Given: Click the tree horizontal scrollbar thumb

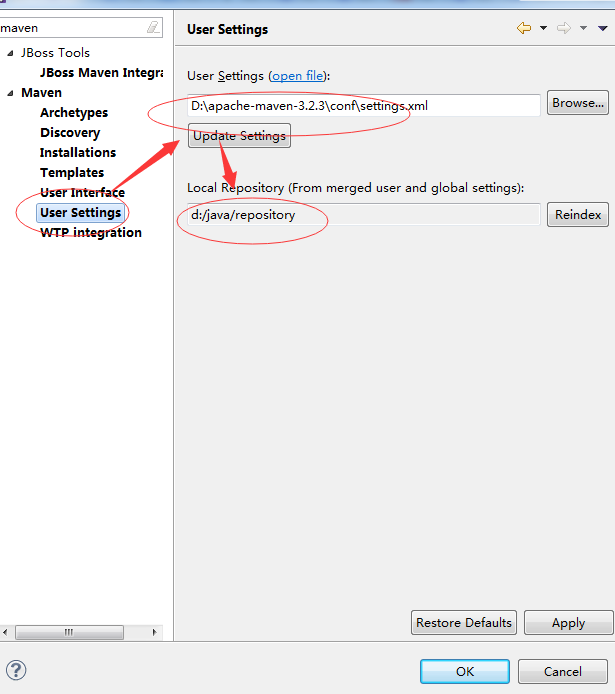Looking at the screenshot, I should [69, 632].
